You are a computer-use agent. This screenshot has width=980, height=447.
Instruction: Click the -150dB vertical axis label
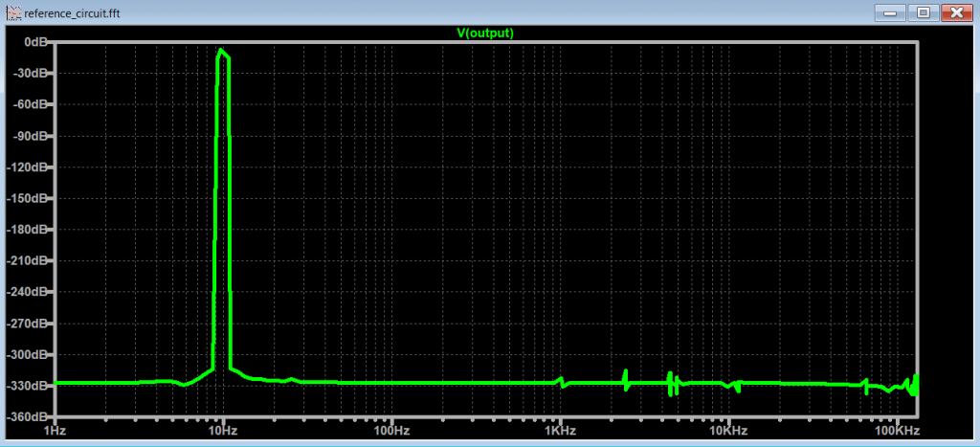click(x=29, y=199)
